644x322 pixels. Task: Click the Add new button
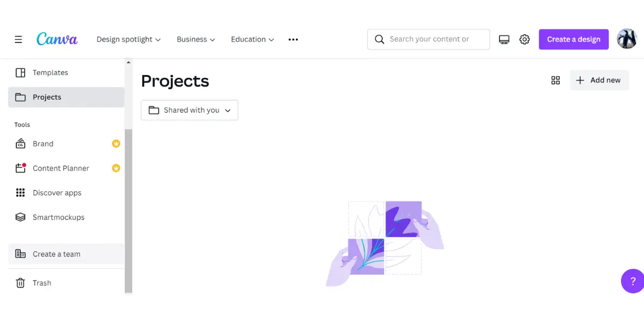(599, 80)
